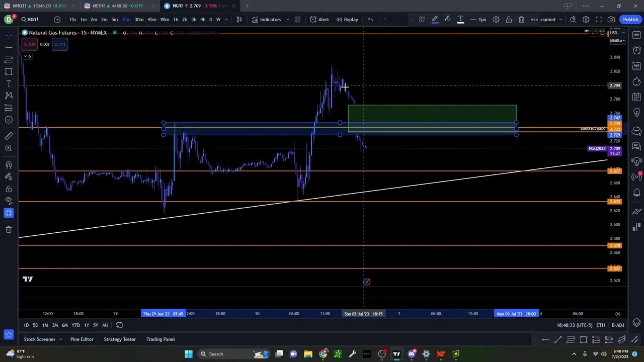The height and width of the screenshot is (362, 644).
Task: Select the 15s timeframe
Action: [73, 20]
